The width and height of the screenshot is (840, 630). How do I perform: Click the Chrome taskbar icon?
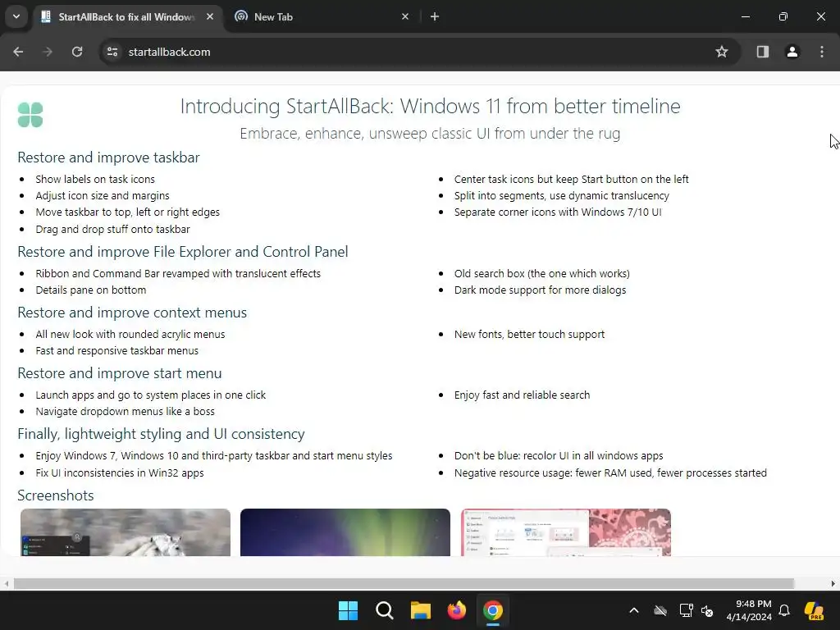493,610
